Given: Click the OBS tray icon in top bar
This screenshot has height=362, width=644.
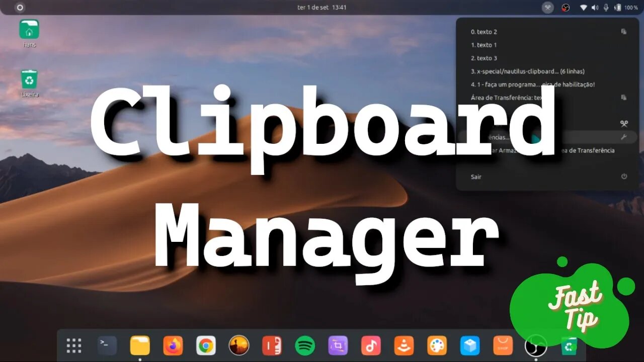Looking at the screenshot, I should coord(566,8).
